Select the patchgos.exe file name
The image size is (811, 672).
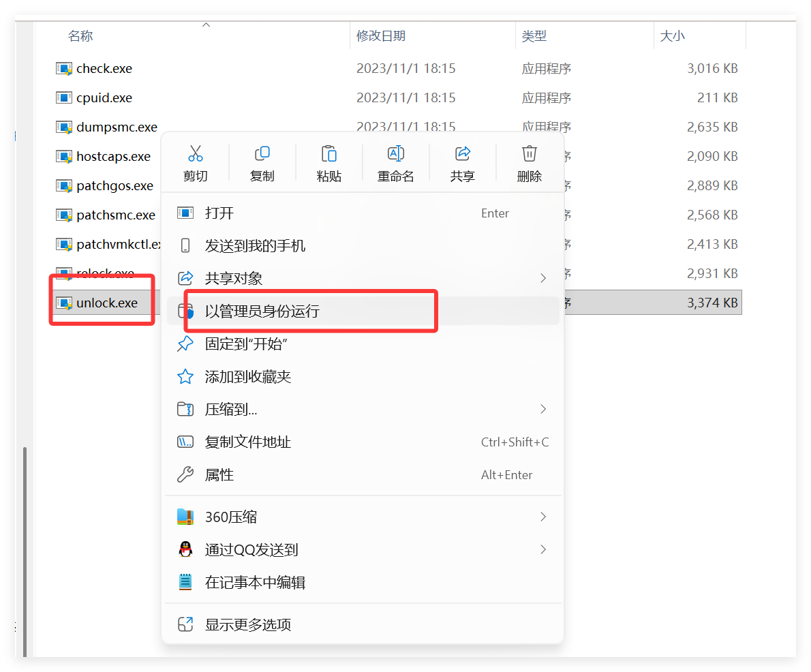pos(114,185)
